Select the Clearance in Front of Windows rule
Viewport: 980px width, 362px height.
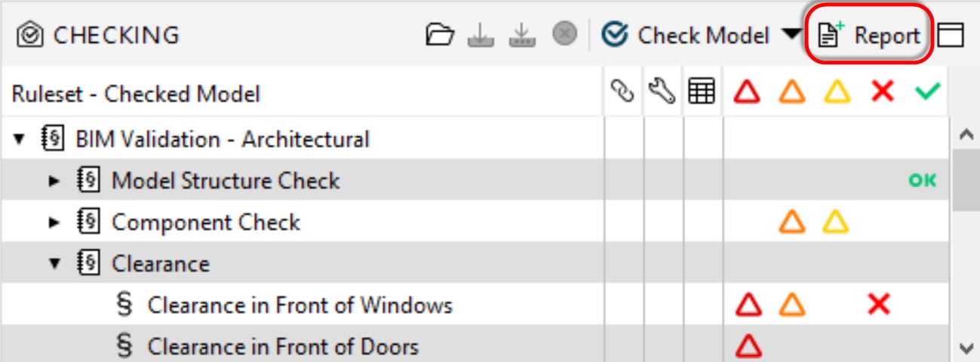tap(300, 305)
